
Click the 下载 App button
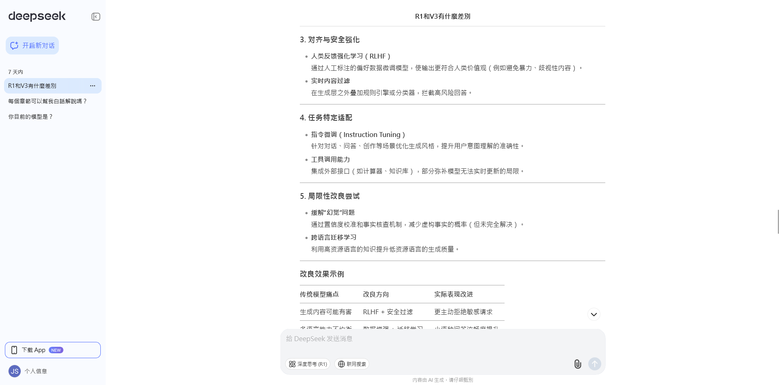(53, 350)
